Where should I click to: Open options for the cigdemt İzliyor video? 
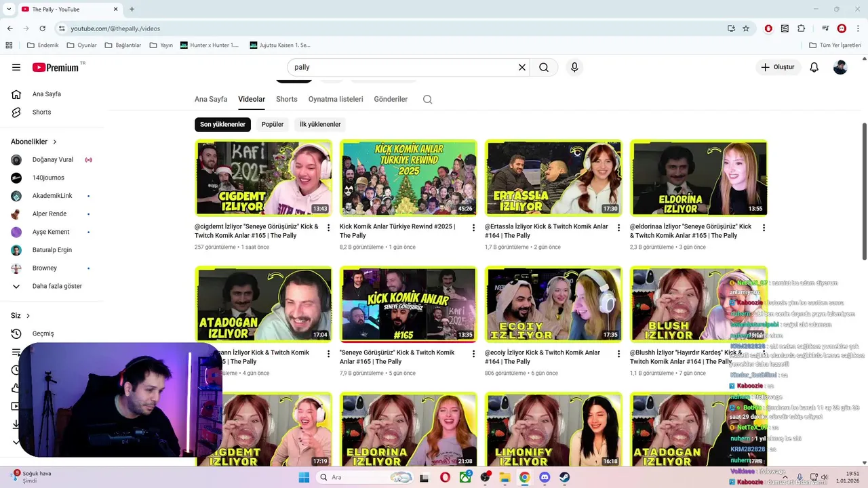[x=329, y=228]
